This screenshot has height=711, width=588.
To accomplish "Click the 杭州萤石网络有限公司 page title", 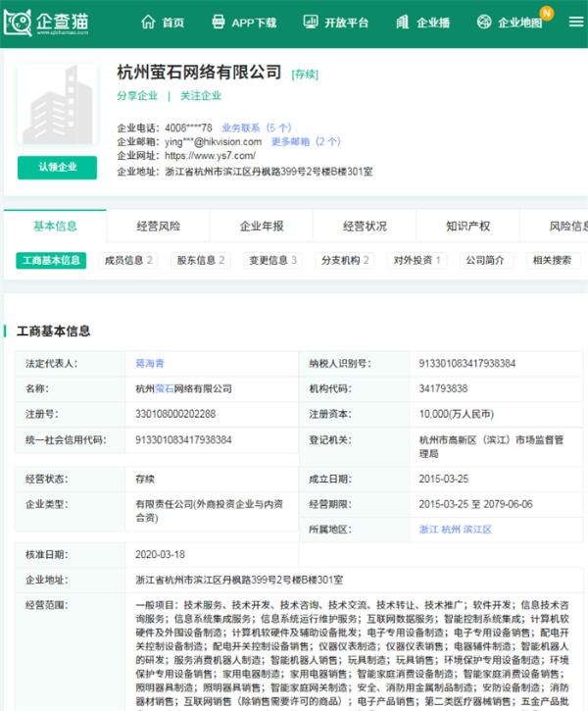I will (x=199, y=73).
